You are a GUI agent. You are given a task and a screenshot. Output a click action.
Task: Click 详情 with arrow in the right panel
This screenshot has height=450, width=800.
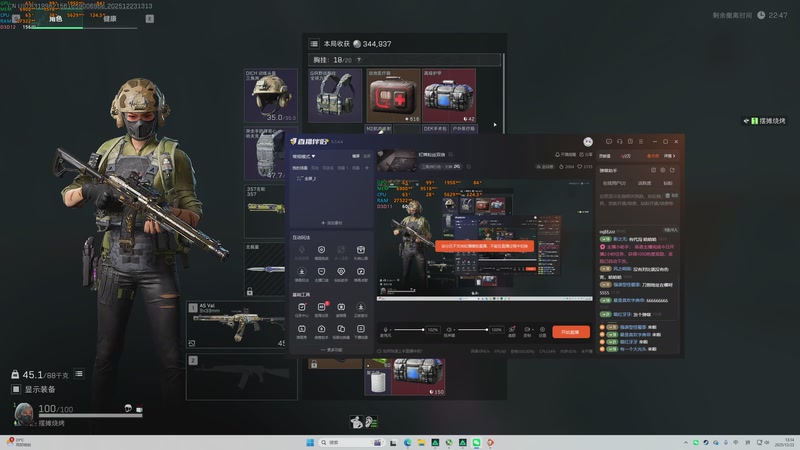669,156
